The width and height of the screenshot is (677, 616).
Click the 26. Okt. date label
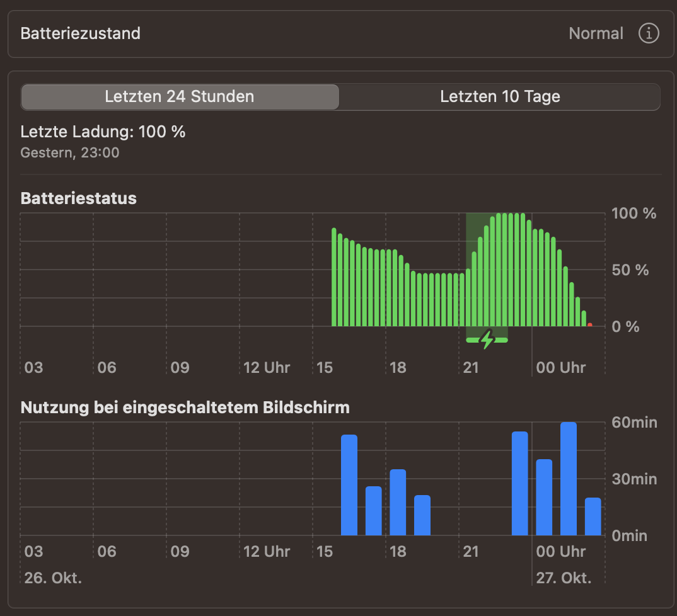coord(53,578)
